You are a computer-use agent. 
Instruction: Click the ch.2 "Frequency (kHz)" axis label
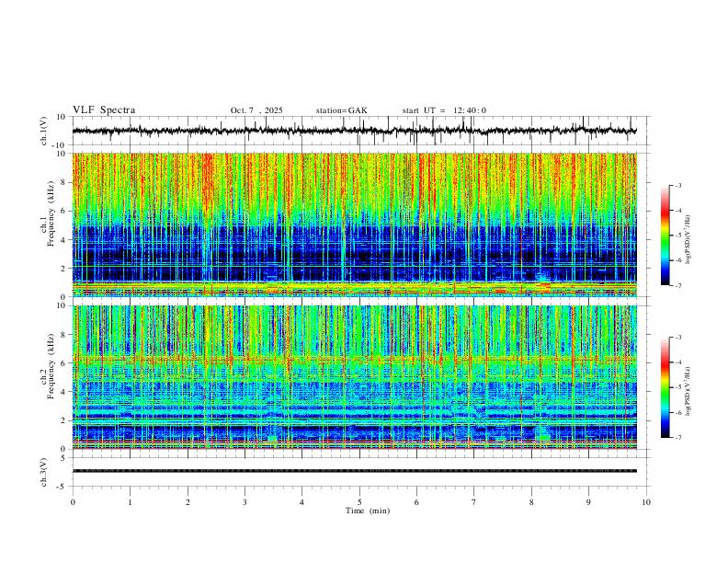51,366
